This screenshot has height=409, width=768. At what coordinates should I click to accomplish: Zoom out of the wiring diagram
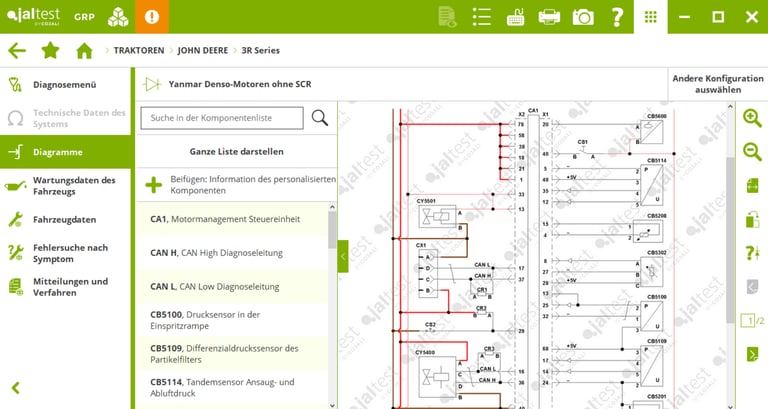pos(752,152)
